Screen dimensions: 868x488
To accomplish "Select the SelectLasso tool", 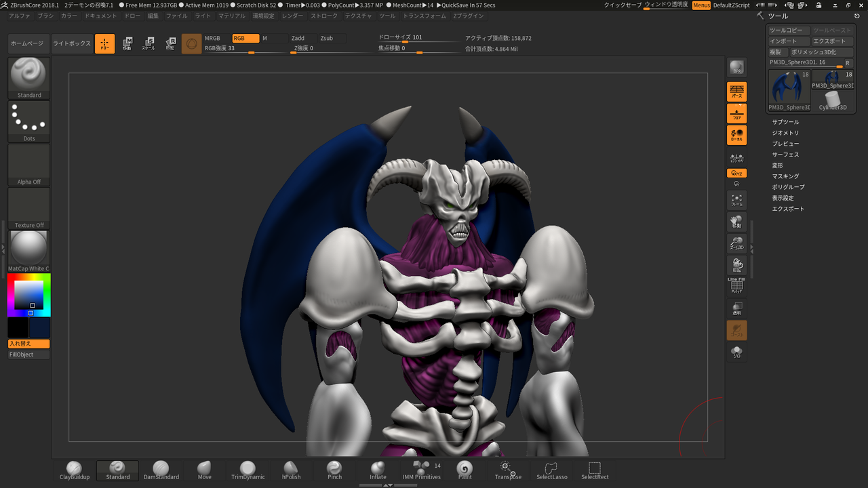I will pyautogui.click(x=551, y=470).
